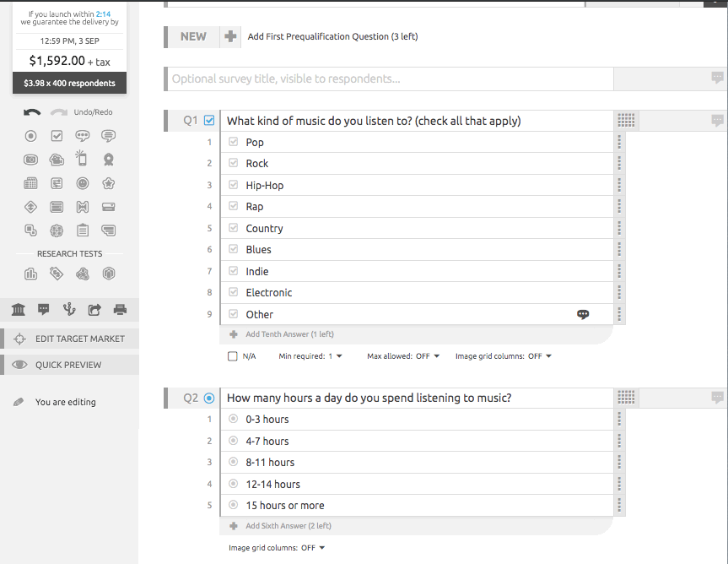Click the bank building library icon
This screenshot has height=564, width=728.
coord(18,309)
